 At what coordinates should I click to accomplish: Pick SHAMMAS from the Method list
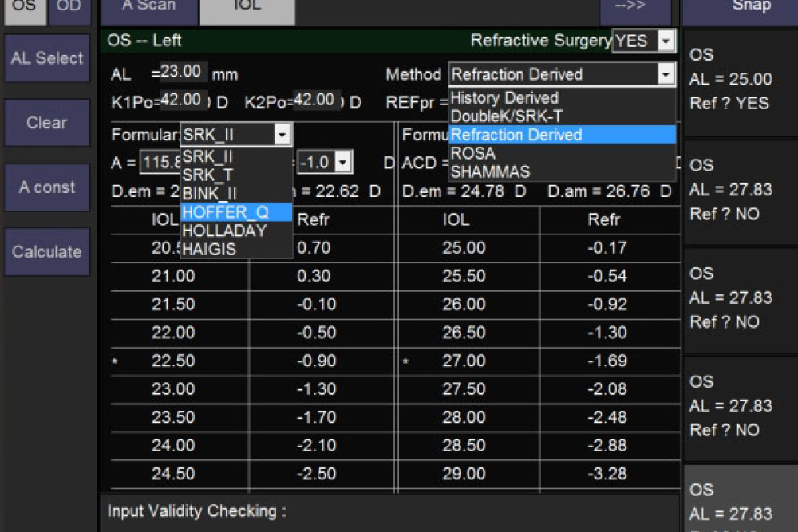click(x=490, y=171)
